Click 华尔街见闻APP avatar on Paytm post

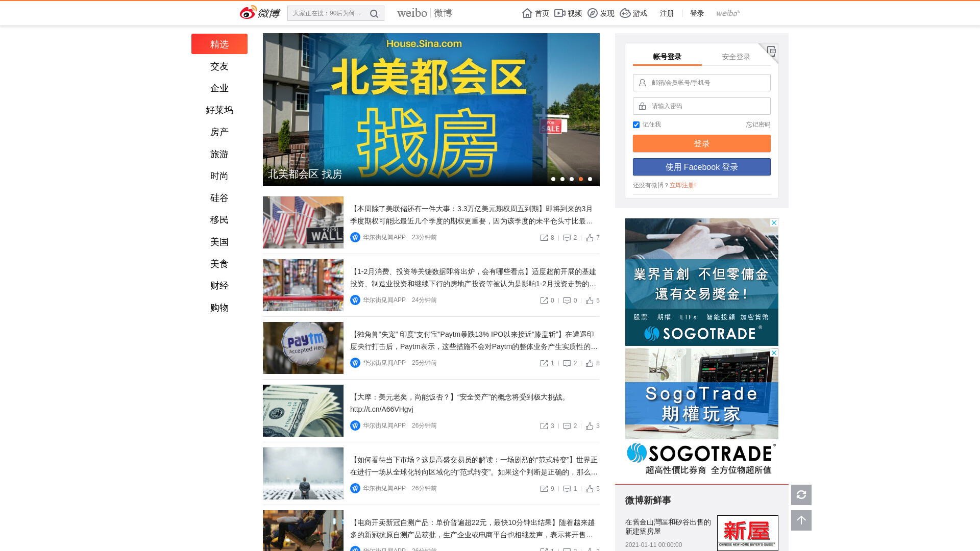tap(355, 363)
